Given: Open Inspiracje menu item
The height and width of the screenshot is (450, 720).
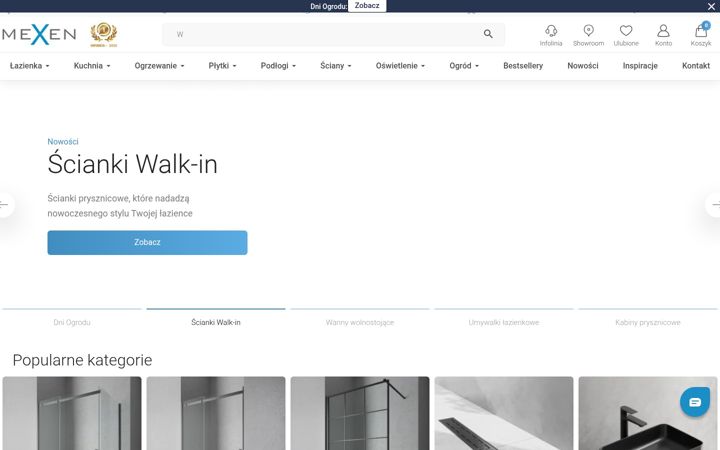Looking at the screenshot, I should pos(640,66).
